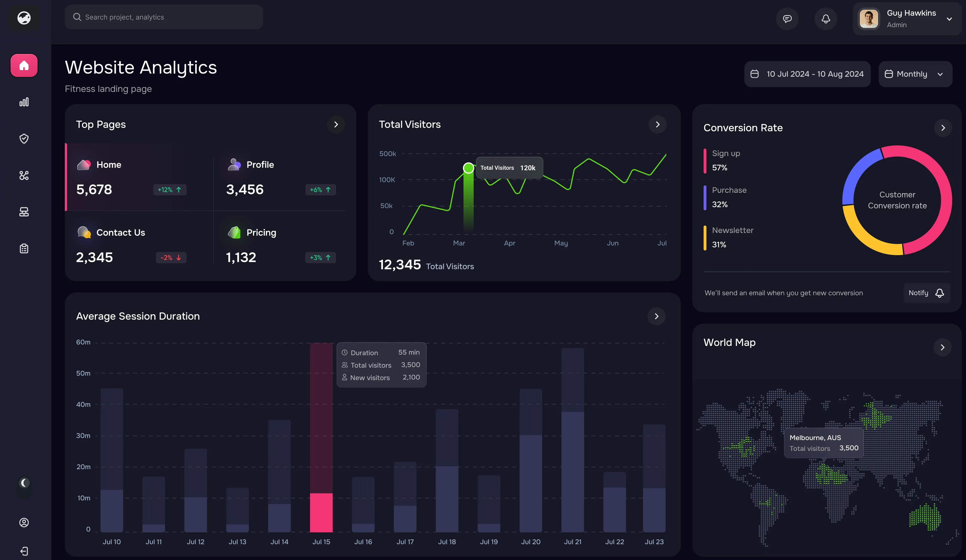Select the Home icon in the sidebar
Screen dimensions: 966x560
click(x=24, y=65)
